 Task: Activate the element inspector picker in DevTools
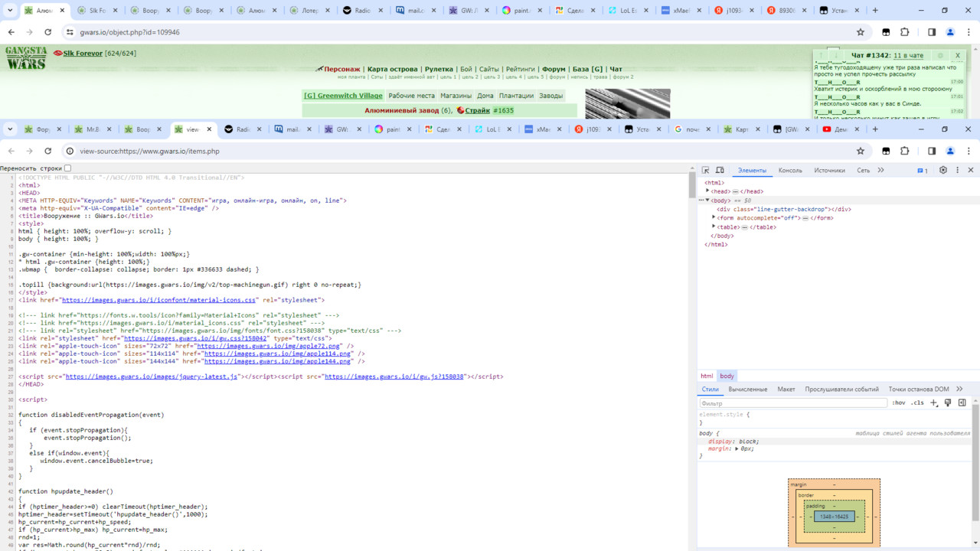706,170
